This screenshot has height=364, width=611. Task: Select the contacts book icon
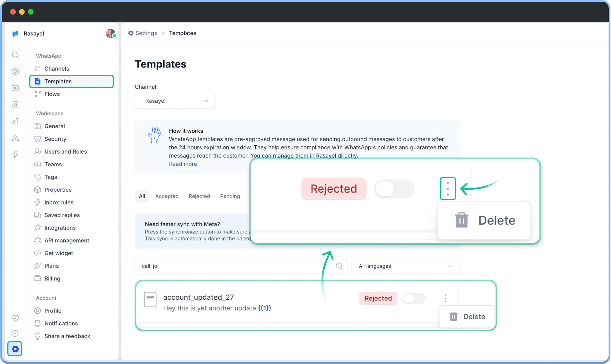[15, 105]
